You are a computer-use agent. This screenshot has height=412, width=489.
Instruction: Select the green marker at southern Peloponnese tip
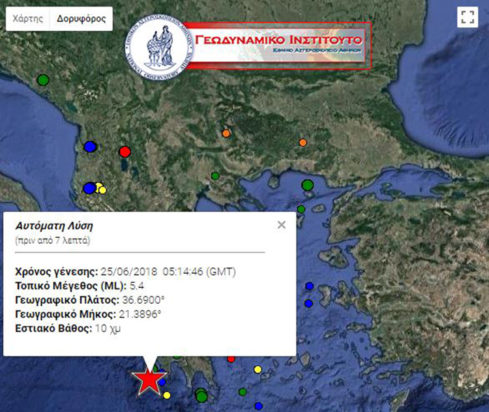(202, 397)
